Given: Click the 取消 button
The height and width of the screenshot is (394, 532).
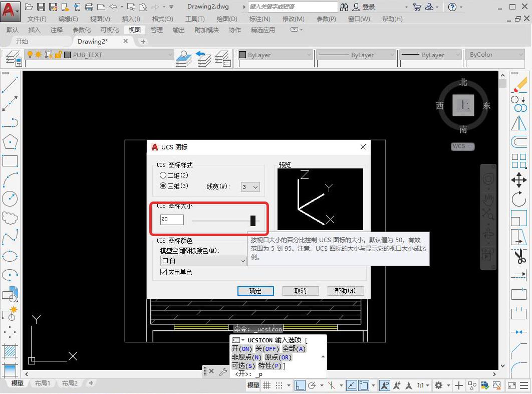Looking at the screenshot, I should (301, 291).
